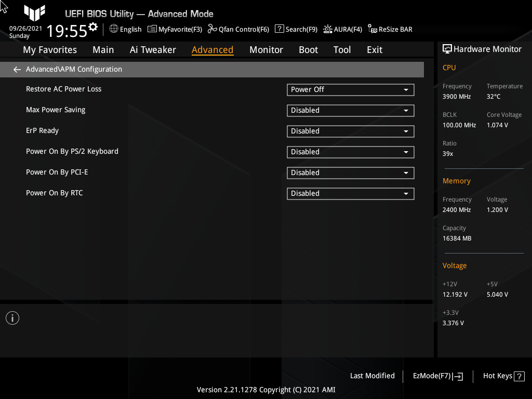532x399 pixels.
Task: Click the information icon at bottom left
Action: pos(12,317)
